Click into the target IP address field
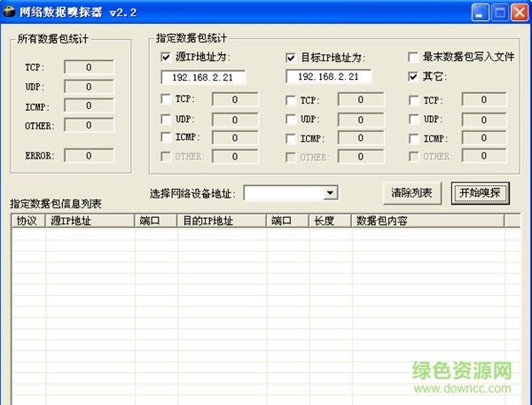Image resolution: width=532 pixels, height=405 pixels. [x=328, y=77]
